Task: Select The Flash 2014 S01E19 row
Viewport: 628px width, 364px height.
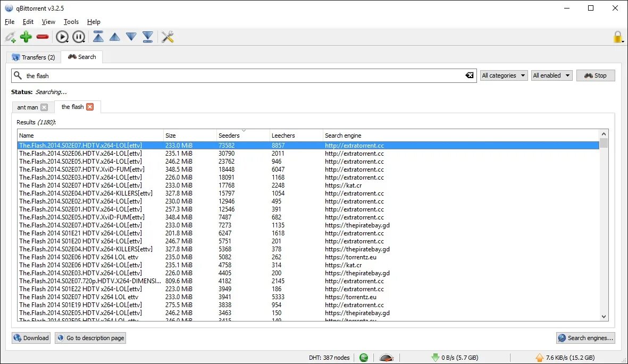Action: tap(308, 305)
